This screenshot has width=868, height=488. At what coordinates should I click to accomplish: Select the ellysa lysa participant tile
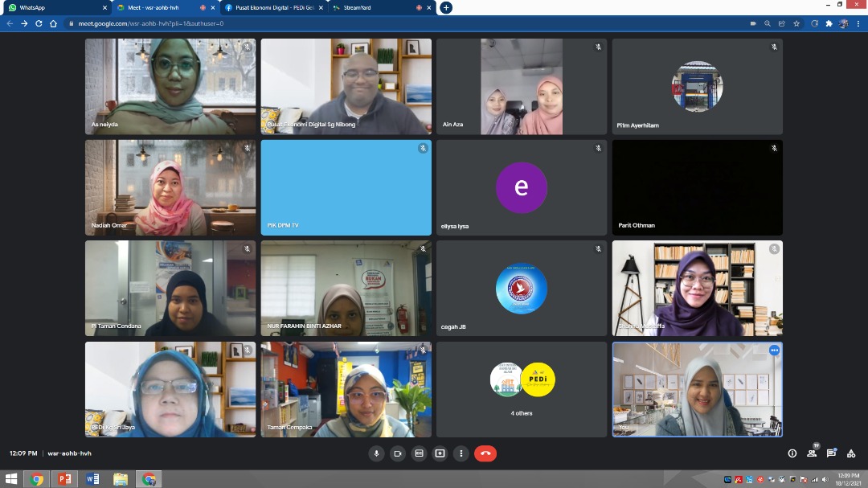pyautogui.click(x=522, y=187)
